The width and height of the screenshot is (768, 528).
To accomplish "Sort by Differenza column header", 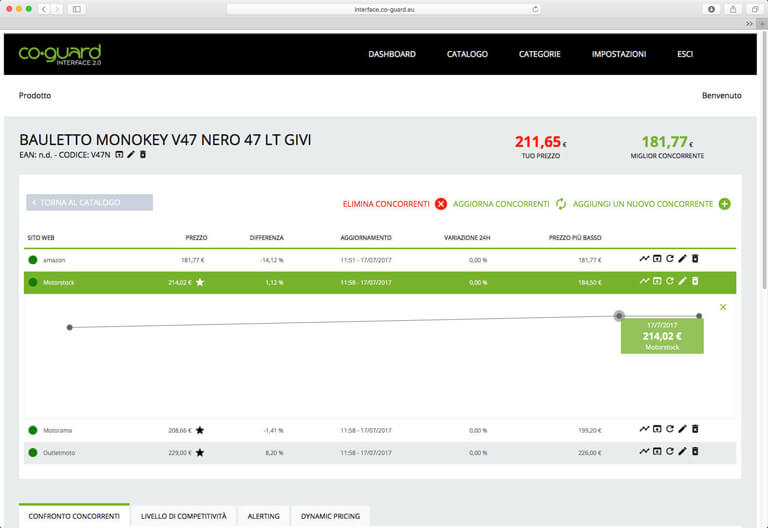I will click(266, 238).
